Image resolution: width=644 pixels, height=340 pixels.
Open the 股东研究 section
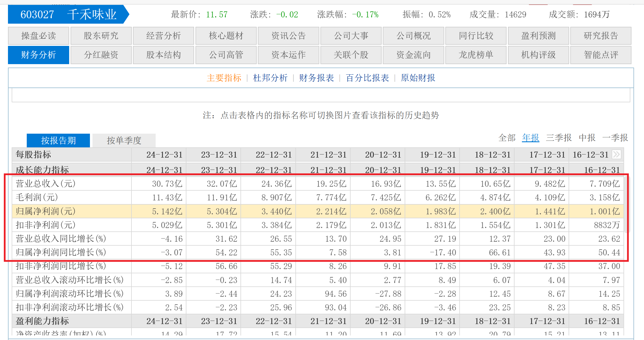[x=101, y=36]
